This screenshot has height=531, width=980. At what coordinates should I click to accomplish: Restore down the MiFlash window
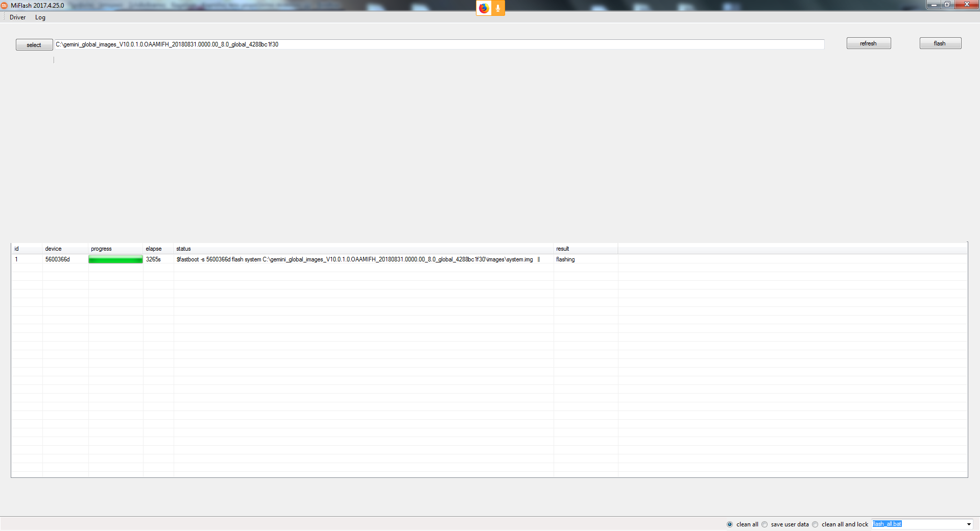tap(947, 5)
